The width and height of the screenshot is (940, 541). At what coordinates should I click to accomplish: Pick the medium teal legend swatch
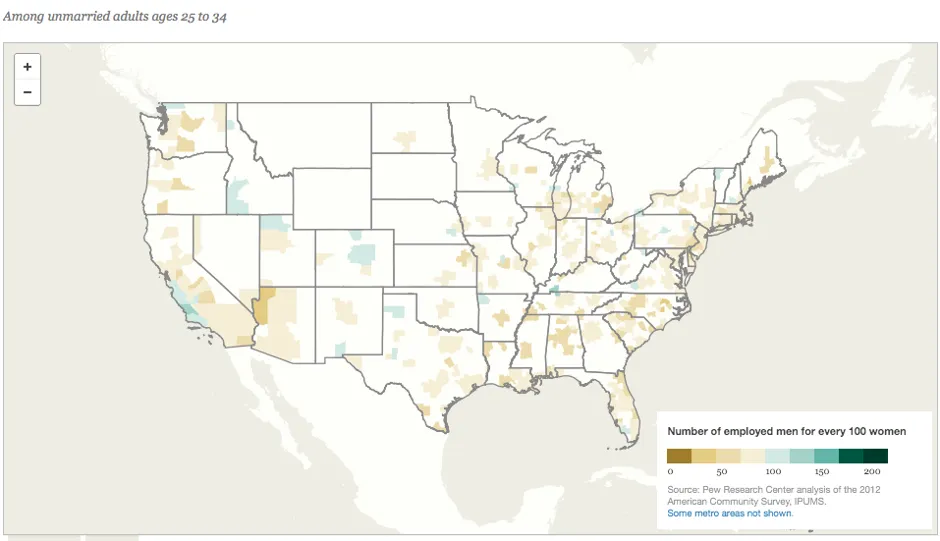tap(827, 456)
